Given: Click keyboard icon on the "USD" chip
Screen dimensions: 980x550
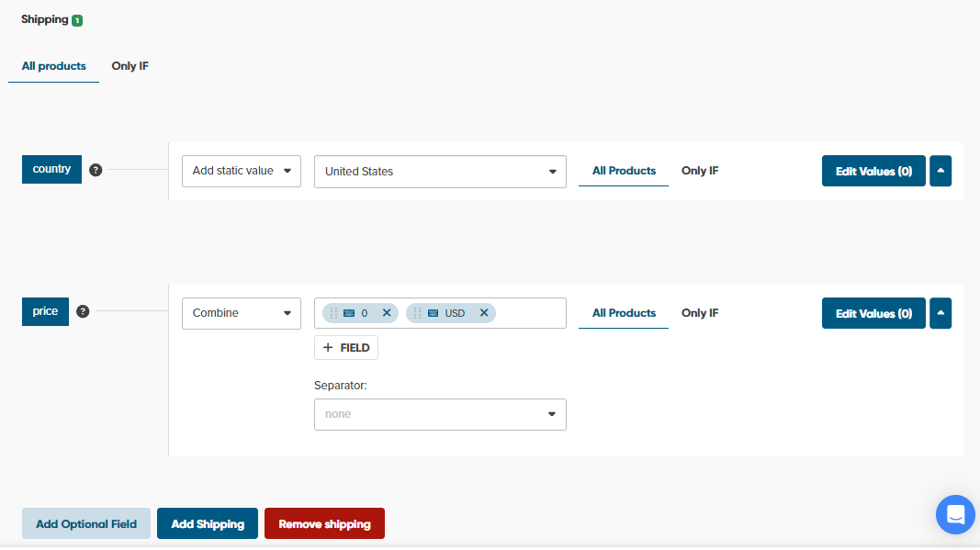Looking at the screenshot, I should [x=433, y=313].
